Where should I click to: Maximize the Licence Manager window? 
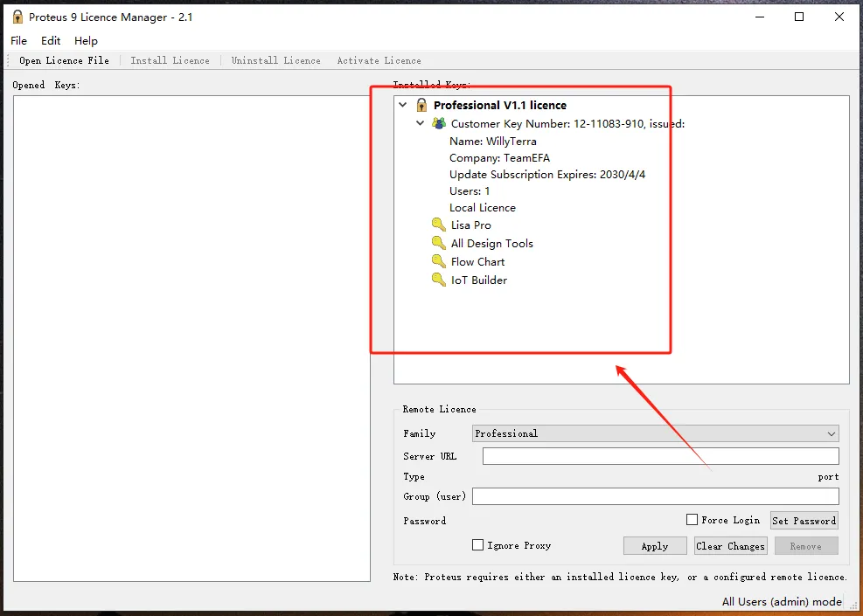pos(799,17)
